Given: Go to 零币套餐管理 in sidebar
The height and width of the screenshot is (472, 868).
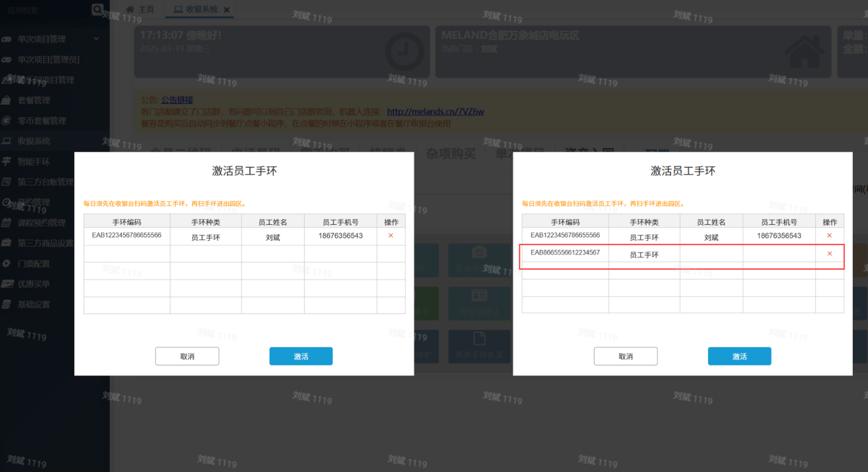Looking at the screenshot, I should click(x=41, y=121).
